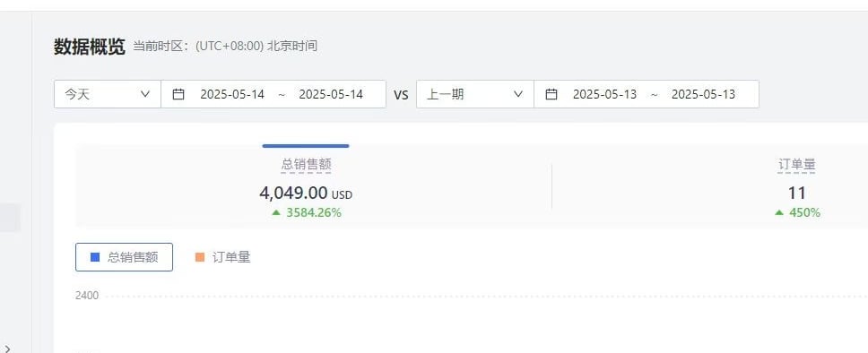
Task: Edit the comparison period end date 2025-05-13
Action: click(703, 94)
